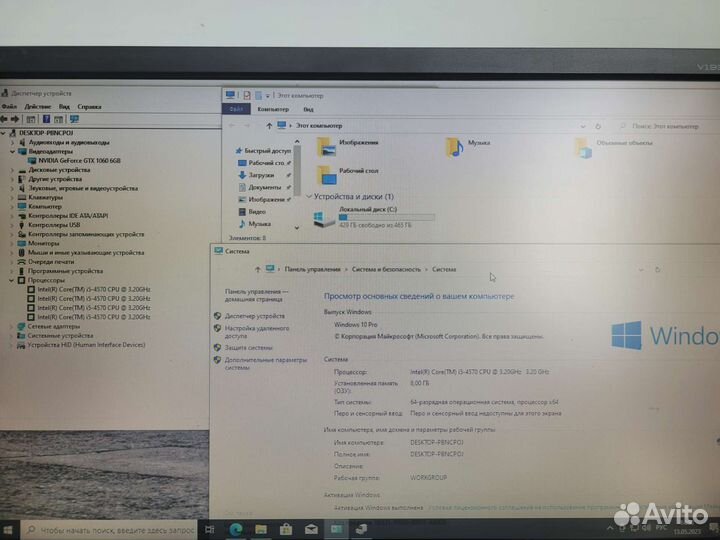Select the Локальный диск (C:) drive icon
Image resolution: width=720 pixels, height=540 pixels.
[x=324, y=219]
